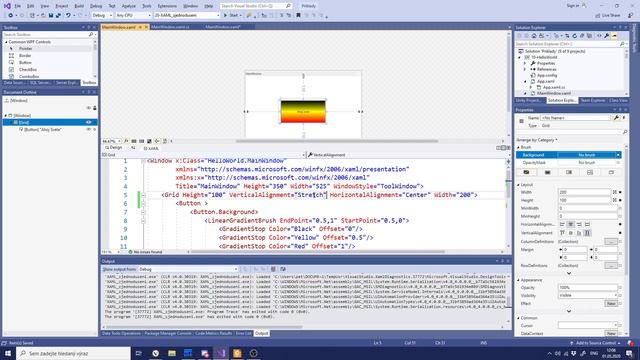Click the Task View taskbar icon
The image size is (640, 360).
pos(138,353)
